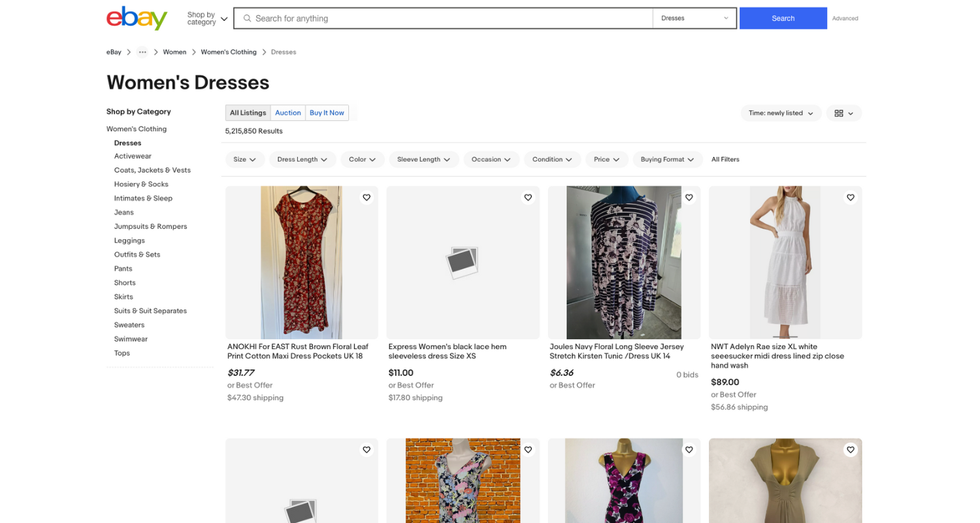Open Activewear category
The image size is (980, 523).
pyautogui.click(x=133, y=156)
